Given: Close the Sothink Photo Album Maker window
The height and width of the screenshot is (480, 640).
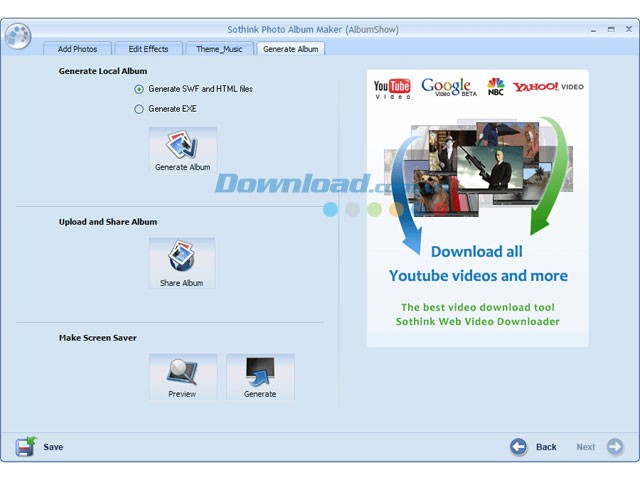Looking at the screenshot, I should tap(629, 29).
